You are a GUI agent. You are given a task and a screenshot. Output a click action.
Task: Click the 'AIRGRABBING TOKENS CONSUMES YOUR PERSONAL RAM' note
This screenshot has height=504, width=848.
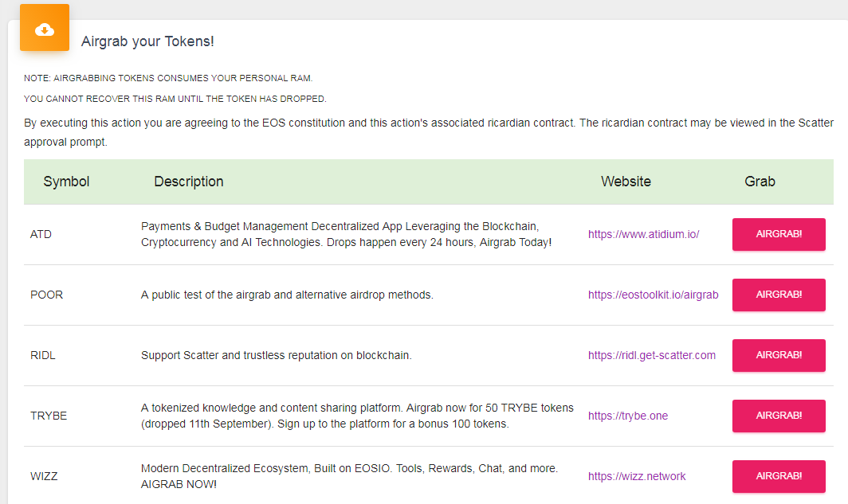168,78
